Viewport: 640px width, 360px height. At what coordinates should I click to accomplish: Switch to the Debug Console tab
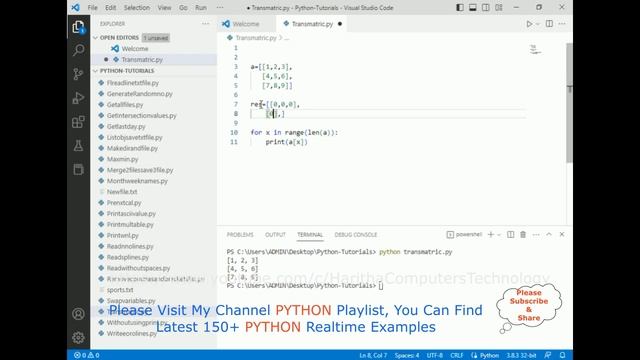pos(356,235)
